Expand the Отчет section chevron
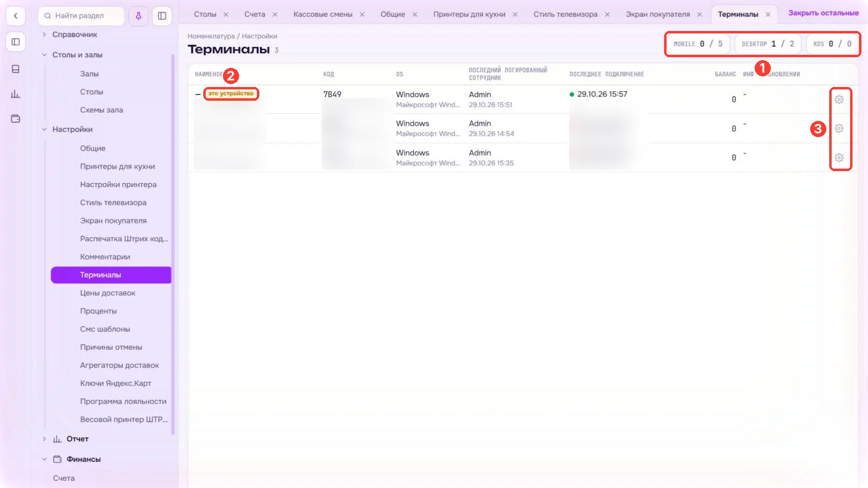Screen dimensions: 868x488 click(44, 439)
